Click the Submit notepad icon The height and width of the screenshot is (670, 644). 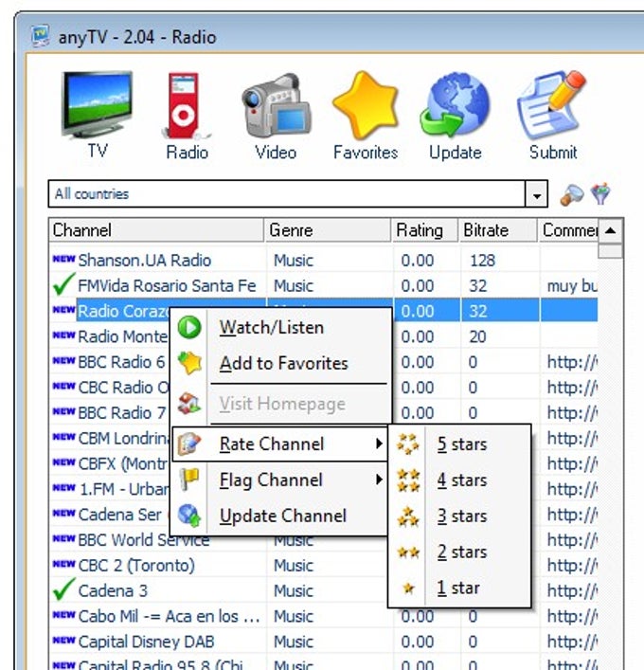(552, 105)
